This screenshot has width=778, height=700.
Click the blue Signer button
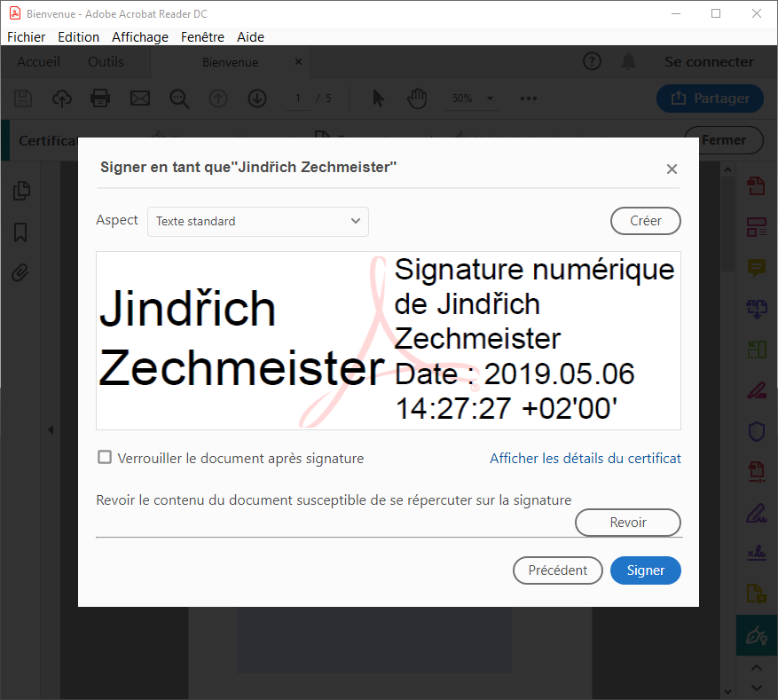pos(645,570)
